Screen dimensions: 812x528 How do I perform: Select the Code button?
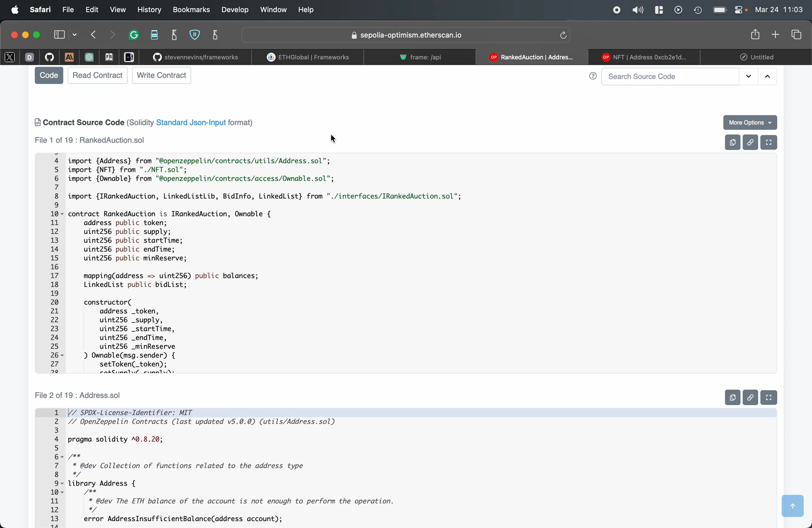click(49, 75)
